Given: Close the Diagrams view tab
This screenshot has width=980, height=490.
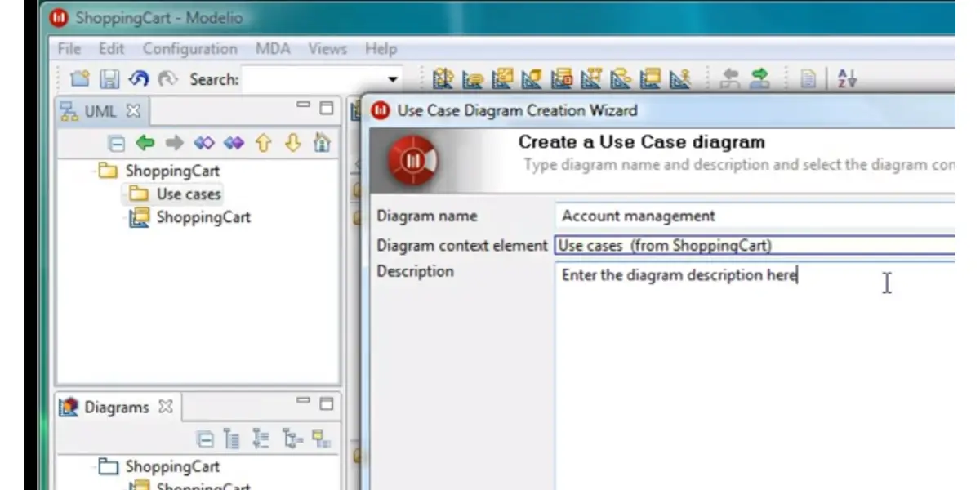Looking at the screenshot, I should point(165,407).
